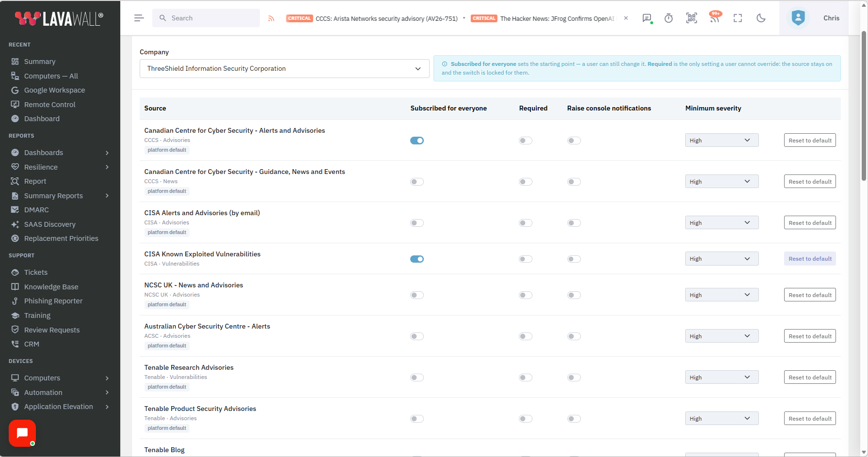Open minimum severity for CISA Known Exploited
Viewport: 868px width, 457px height.
tap(722, 259)
